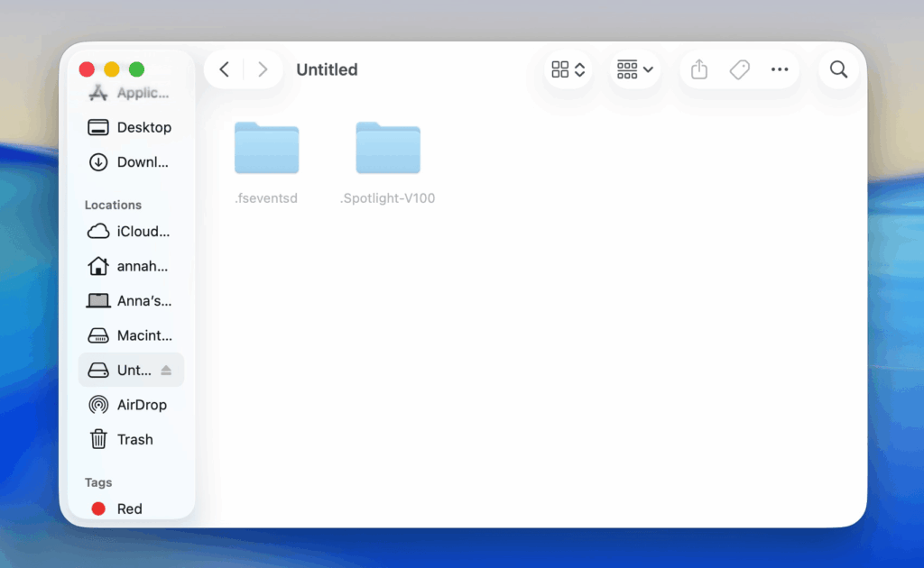Open iCloud Drive in the sidebar
The image size is (924, 568).
131,232
